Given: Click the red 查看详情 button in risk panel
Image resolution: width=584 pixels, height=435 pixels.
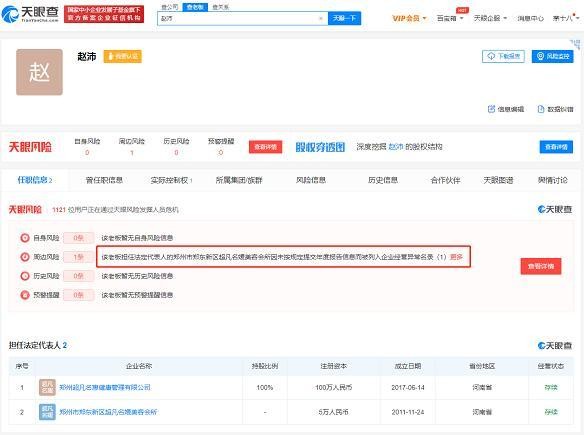Looking at the screenshot, I should (x=541, y=266).
